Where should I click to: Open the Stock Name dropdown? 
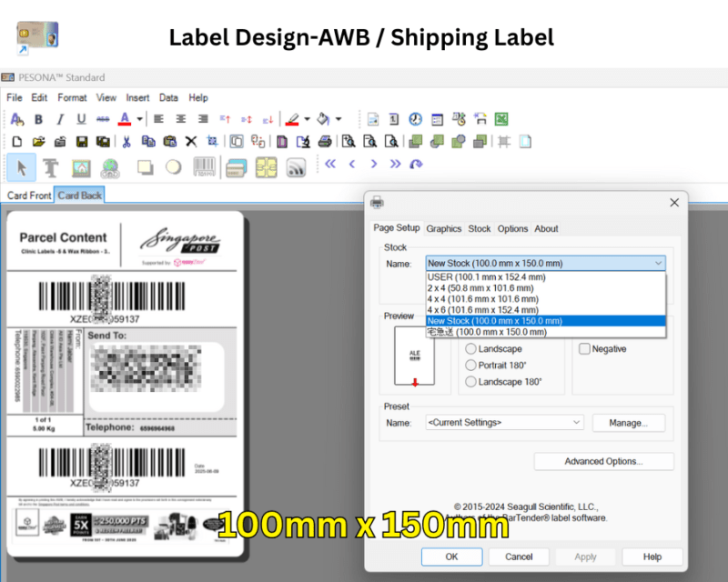[x=657, y=263]
